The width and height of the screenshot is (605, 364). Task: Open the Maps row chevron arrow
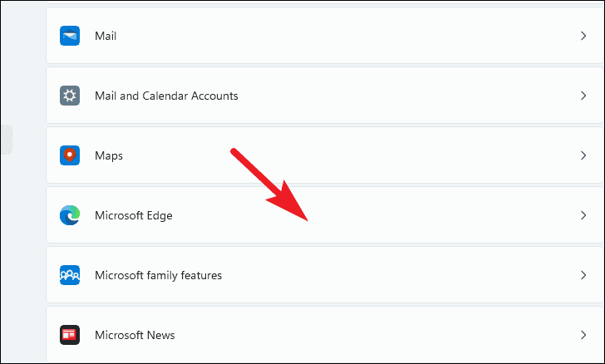point(583,155)
